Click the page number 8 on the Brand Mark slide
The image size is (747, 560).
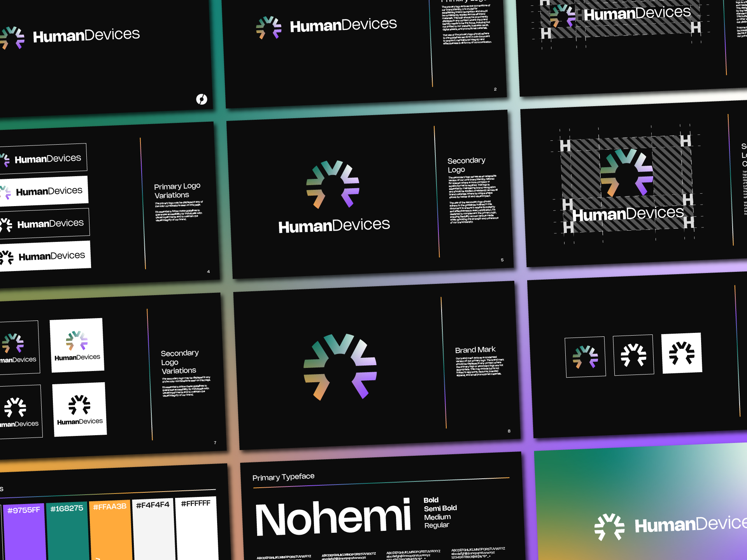pos(508,431)
